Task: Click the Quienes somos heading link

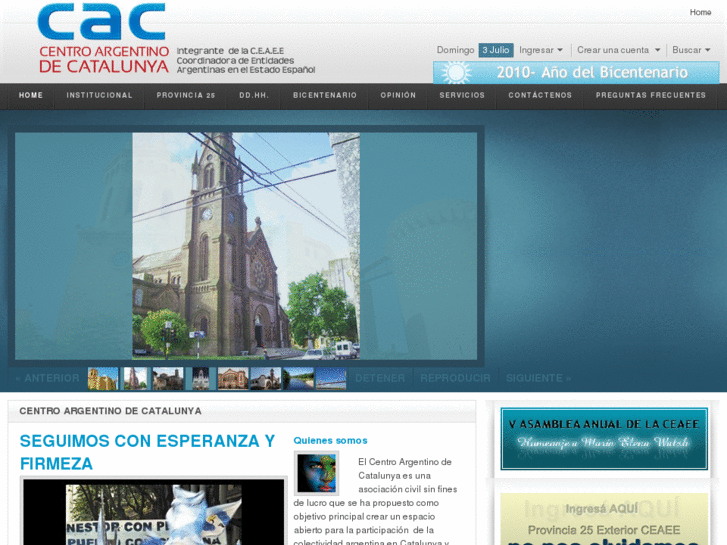Action: (x=330, y=441)
